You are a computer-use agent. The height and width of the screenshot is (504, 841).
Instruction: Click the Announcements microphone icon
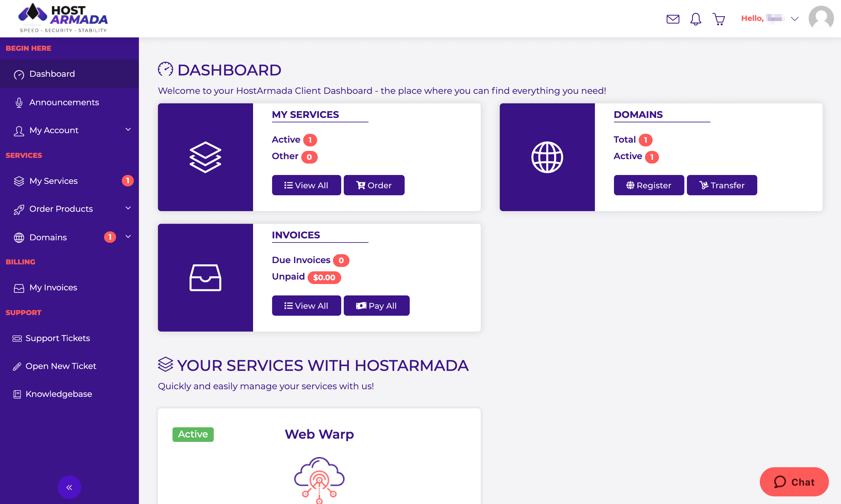tap(19, 102)
